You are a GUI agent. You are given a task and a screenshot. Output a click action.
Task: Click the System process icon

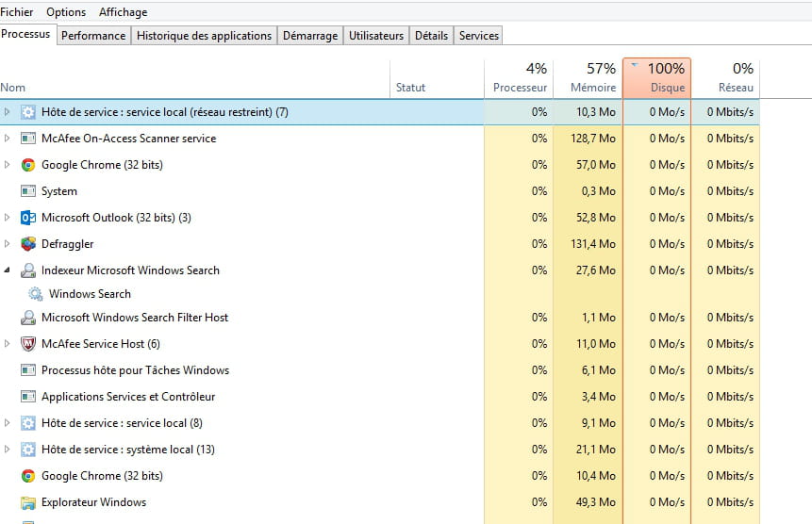pos(28,191)
